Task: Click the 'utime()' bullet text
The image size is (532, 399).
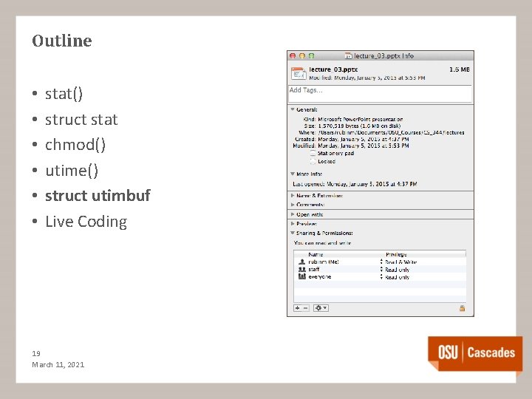Action: click(72, 171)
